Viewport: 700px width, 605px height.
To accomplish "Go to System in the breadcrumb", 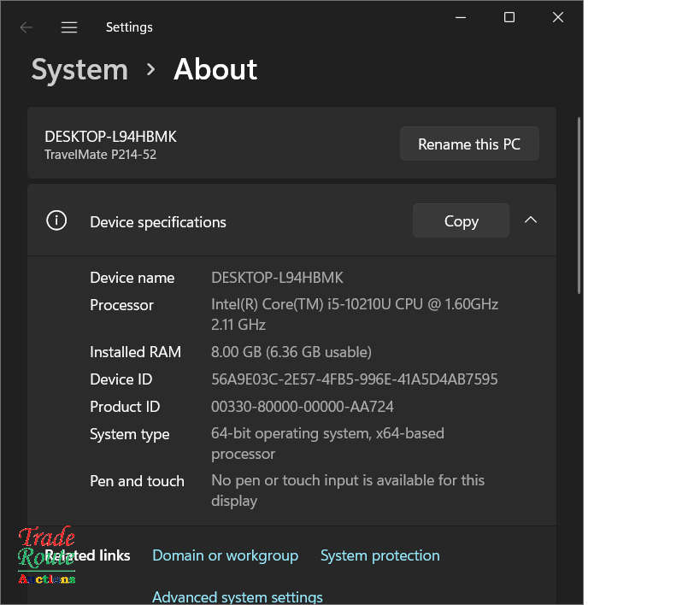I will 79,69.
